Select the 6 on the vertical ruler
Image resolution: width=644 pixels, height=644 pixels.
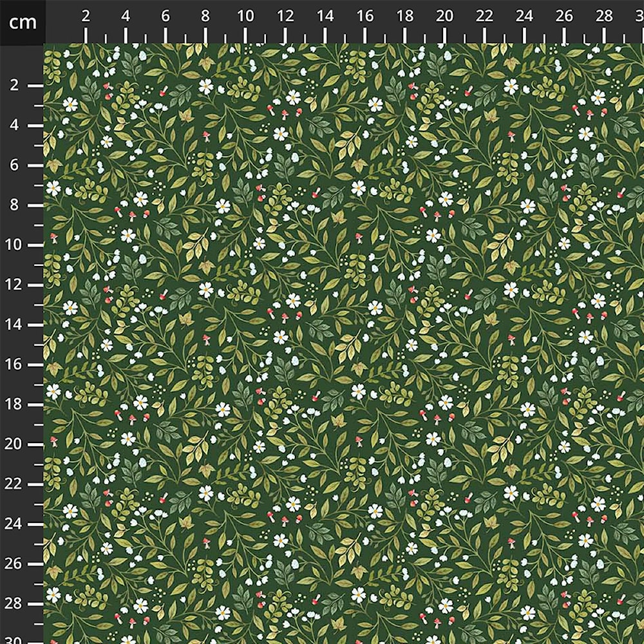14,165
